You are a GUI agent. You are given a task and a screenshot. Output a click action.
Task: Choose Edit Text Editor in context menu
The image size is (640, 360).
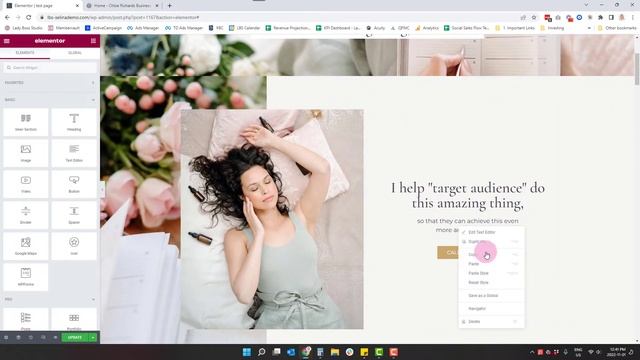tap(491, 232)
